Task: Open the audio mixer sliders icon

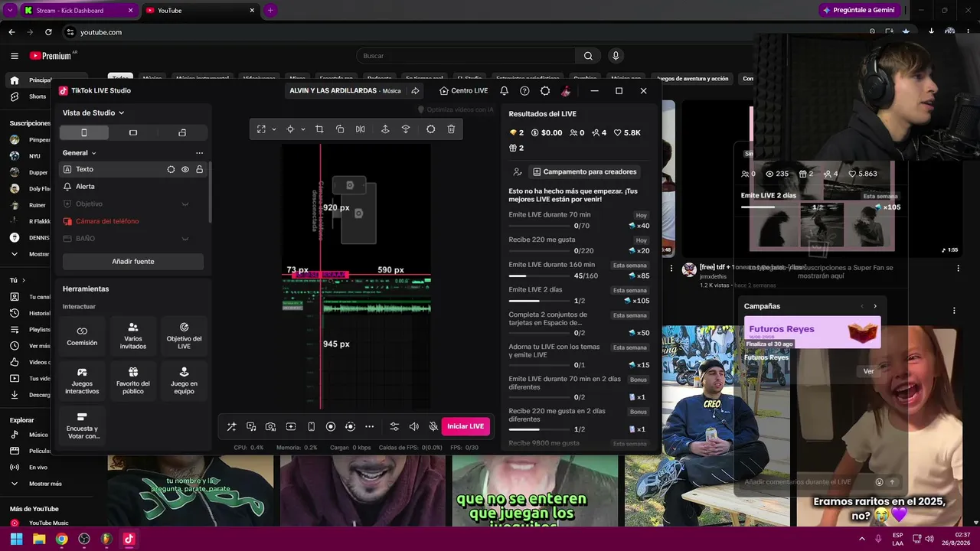Action: point(394,426)
